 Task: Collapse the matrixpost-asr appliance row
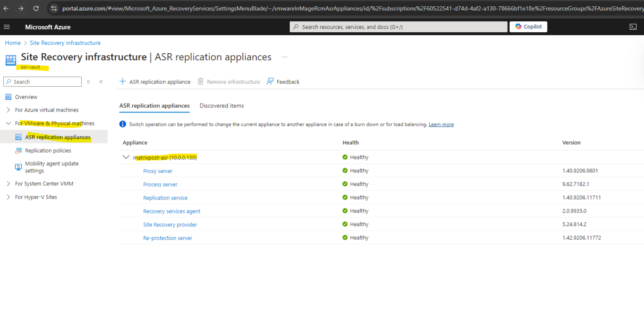click(x=126, y=157)
